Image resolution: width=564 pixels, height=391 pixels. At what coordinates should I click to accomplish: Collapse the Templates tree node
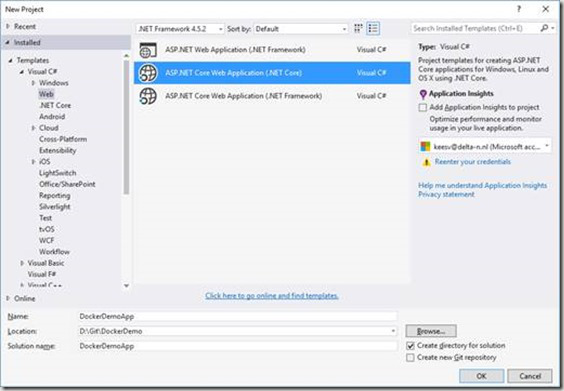click(x=10, y=60)
